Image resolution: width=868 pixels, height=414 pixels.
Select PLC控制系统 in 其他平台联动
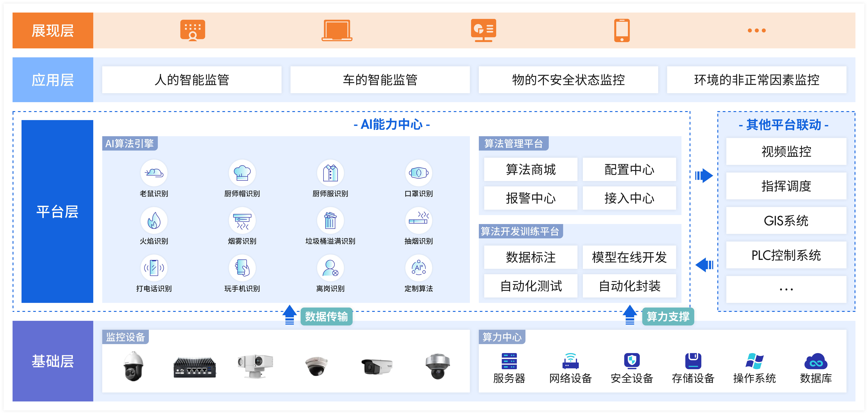[786, 255]
